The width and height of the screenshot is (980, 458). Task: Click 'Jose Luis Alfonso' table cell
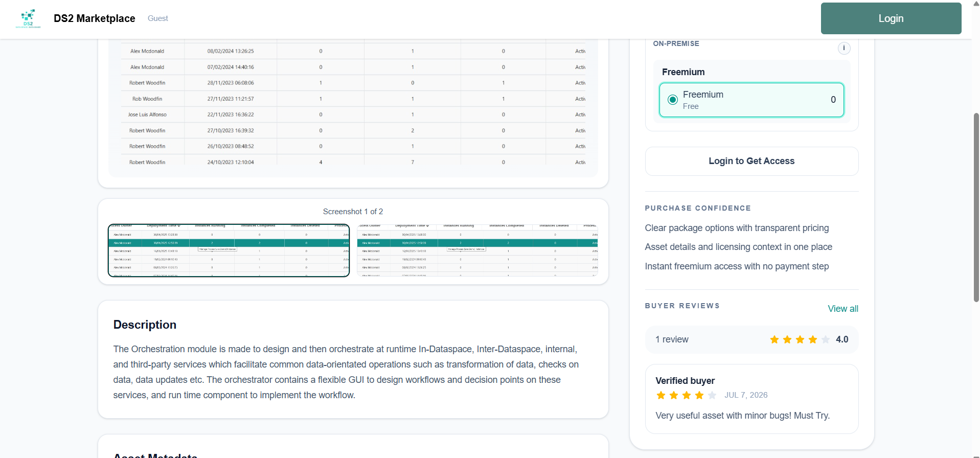(147, 114)
